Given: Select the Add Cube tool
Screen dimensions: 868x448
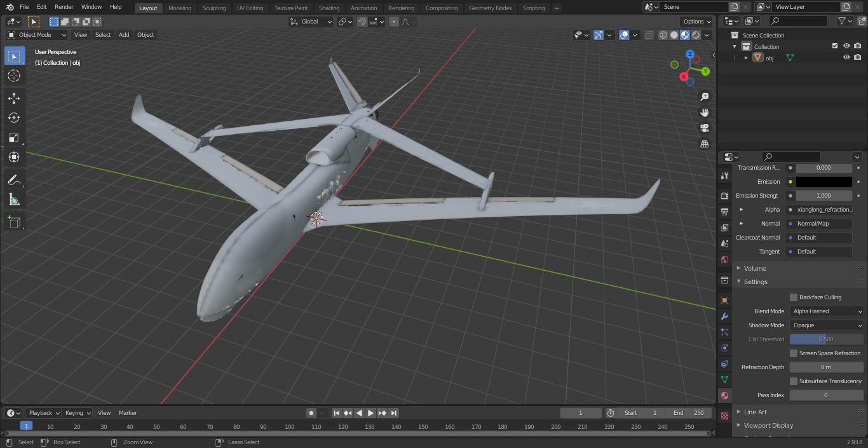Looking at the screenshot, I should [x=14, y=222].
